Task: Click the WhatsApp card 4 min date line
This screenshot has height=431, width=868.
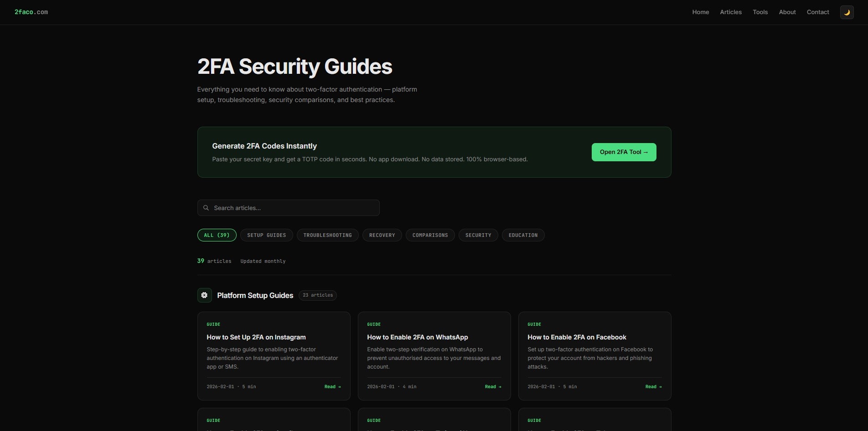Action: pos(392,387)
